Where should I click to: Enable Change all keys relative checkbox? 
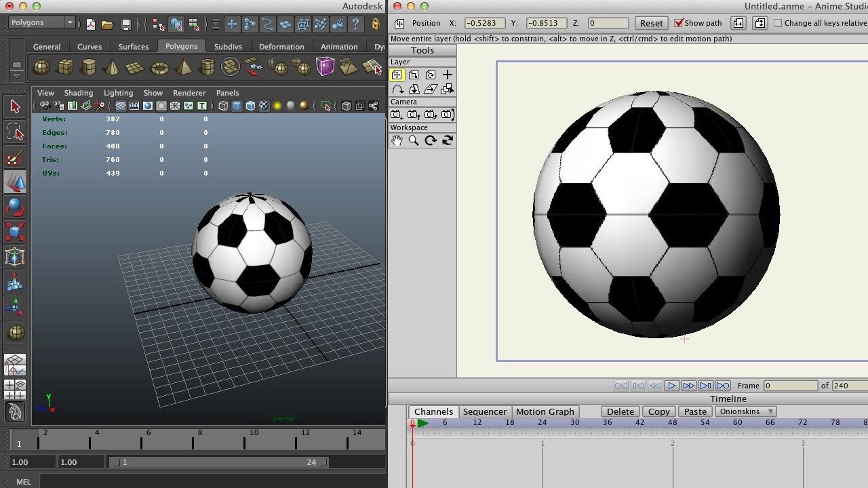778,22
